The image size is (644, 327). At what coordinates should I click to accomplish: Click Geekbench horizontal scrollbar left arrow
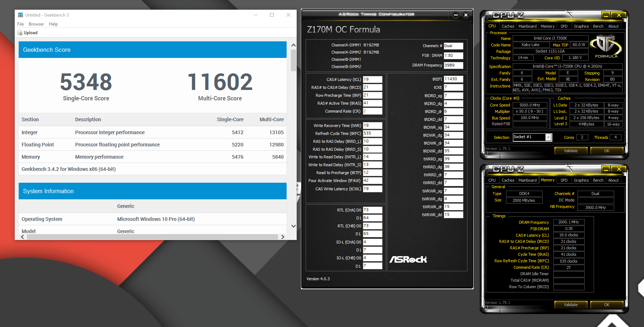23,237
